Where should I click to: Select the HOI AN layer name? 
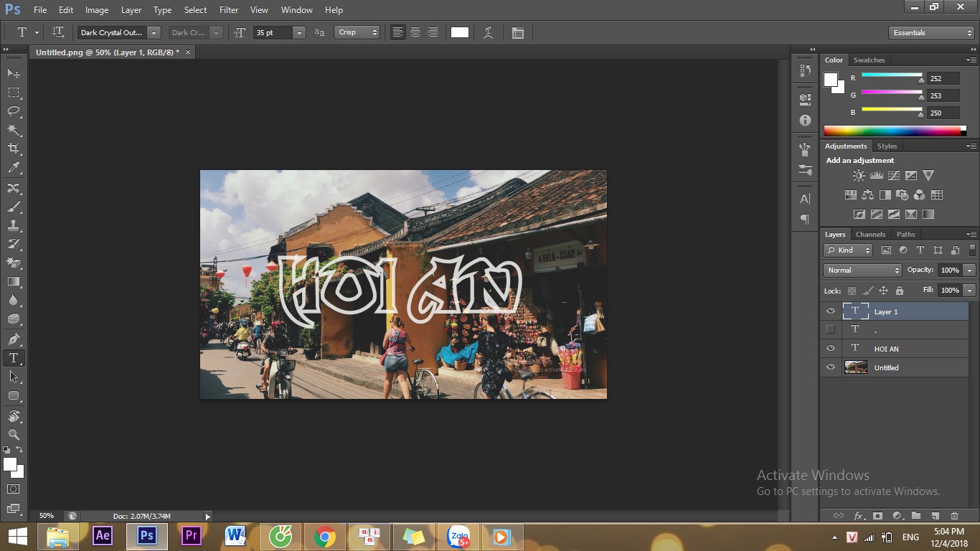point(886,349)
